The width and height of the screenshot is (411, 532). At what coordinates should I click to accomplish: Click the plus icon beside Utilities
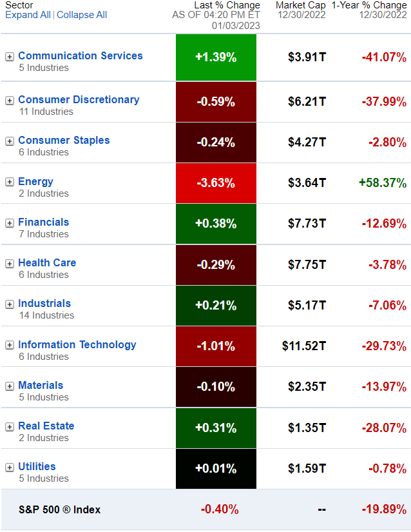(10, 468)
